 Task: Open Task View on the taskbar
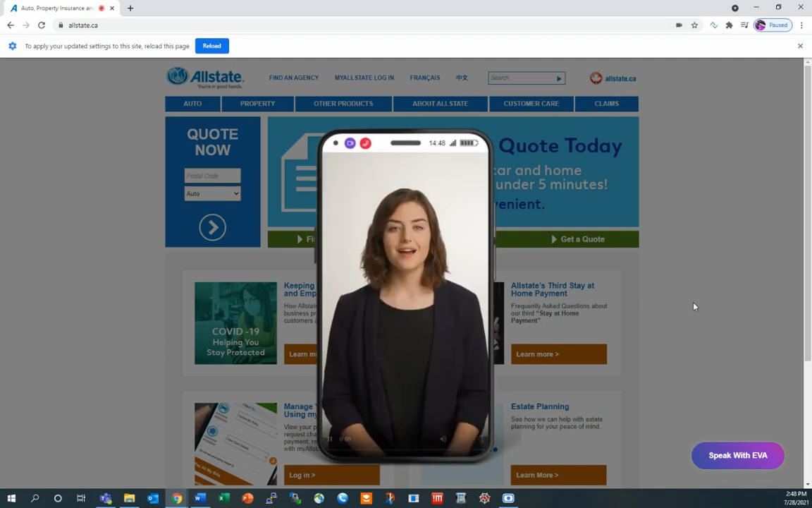point(81,498)
